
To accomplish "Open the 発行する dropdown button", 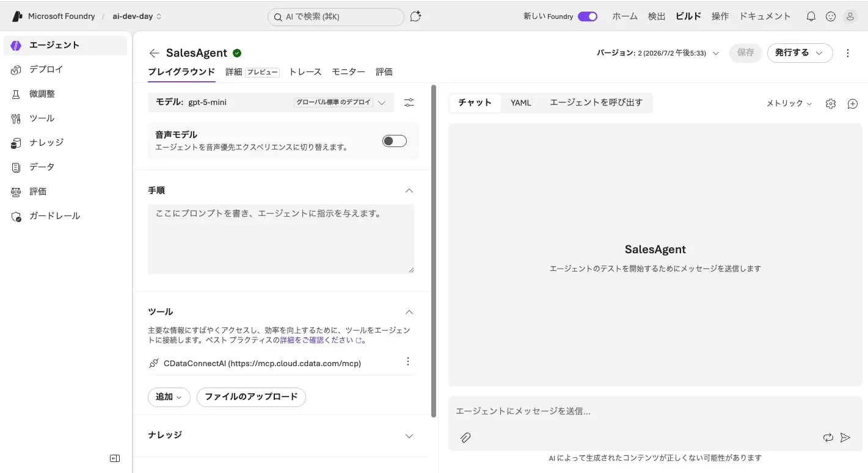I will (800, 53).
